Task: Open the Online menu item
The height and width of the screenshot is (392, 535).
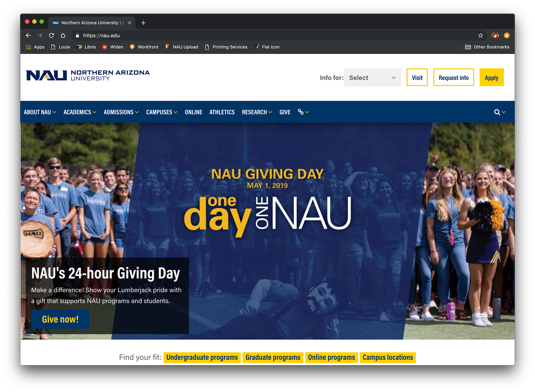Action: click(x=193, y=112)
